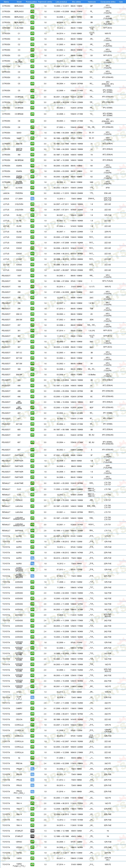
Task: Click the AVANTIME model cell
Action: [19, 483]
